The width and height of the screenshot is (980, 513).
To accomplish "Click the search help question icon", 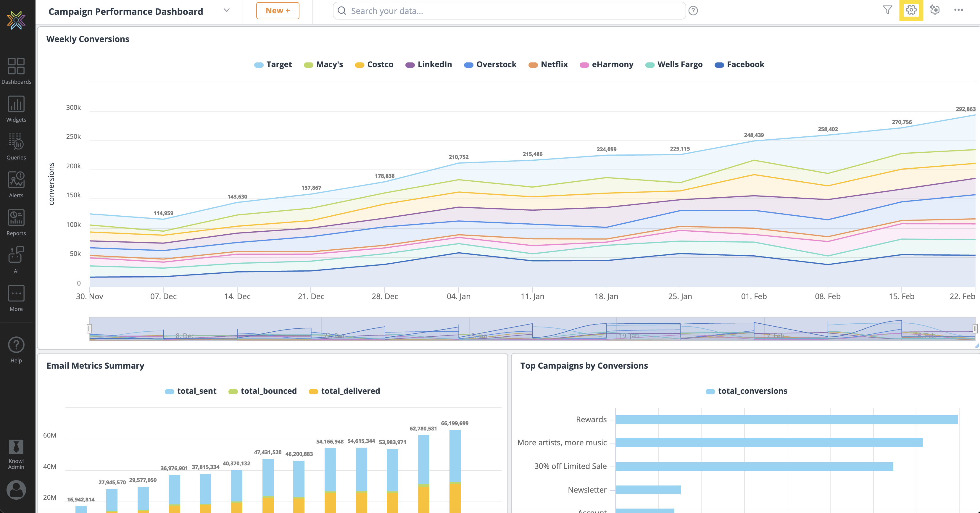I will (693, 11).
